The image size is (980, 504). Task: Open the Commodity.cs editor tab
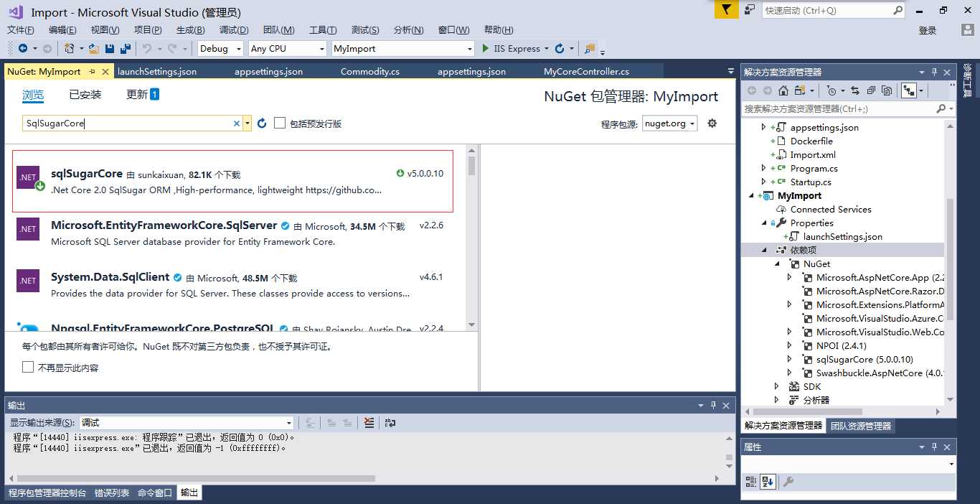coord(370,72)
